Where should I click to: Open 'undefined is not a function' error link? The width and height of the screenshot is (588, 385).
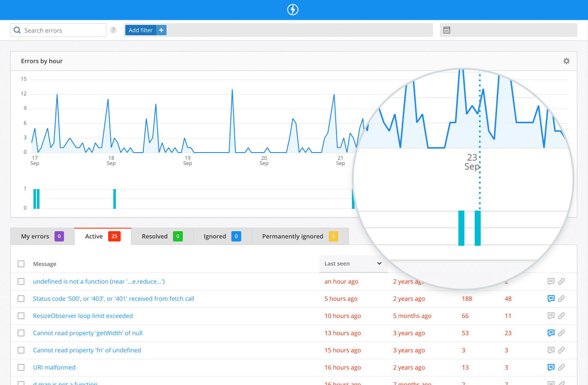point(99,281)
